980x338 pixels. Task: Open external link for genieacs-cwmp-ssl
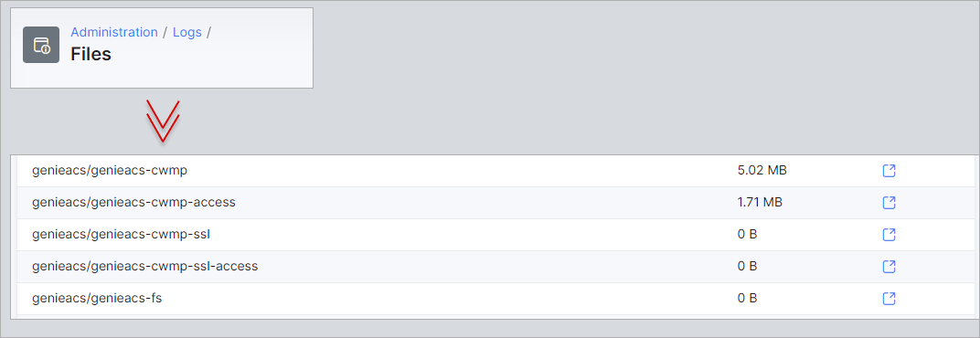pos(889,234)
